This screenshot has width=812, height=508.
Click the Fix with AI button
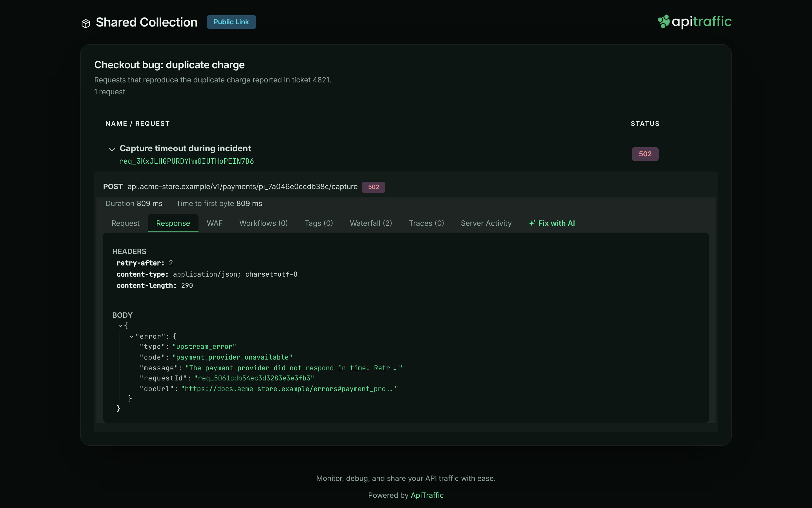552,223
